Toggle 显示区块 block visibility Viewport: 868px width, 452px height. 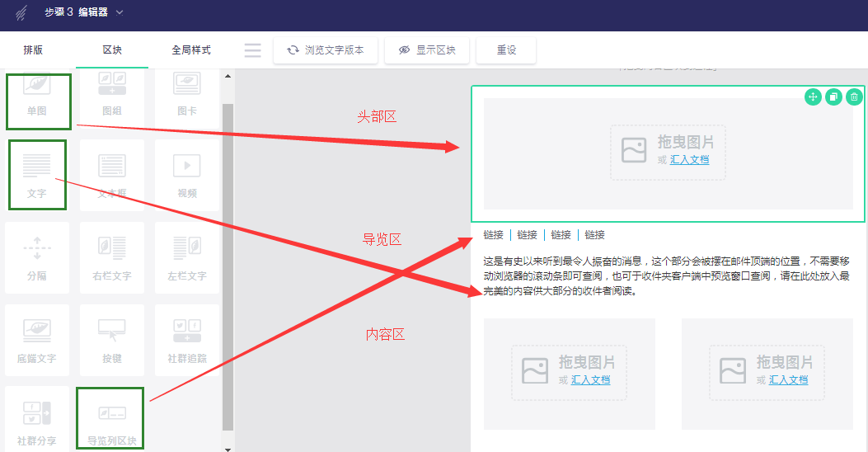point(426,50)
